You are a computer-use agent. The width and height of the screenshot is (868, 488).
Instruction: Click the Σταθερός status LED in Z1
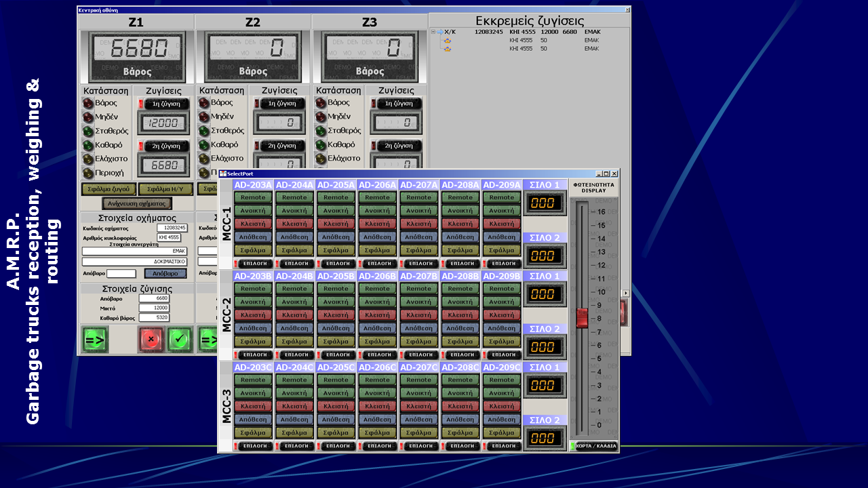pyautogui.click(x=88, y=131)
